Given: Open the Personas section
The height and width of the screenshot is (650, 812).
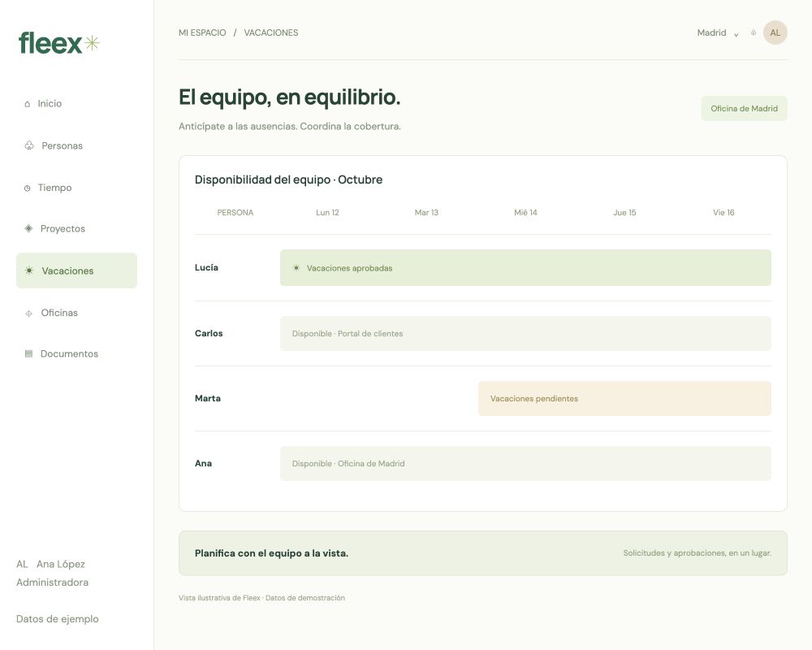Looking at the screenshot, I should (76, 145).
